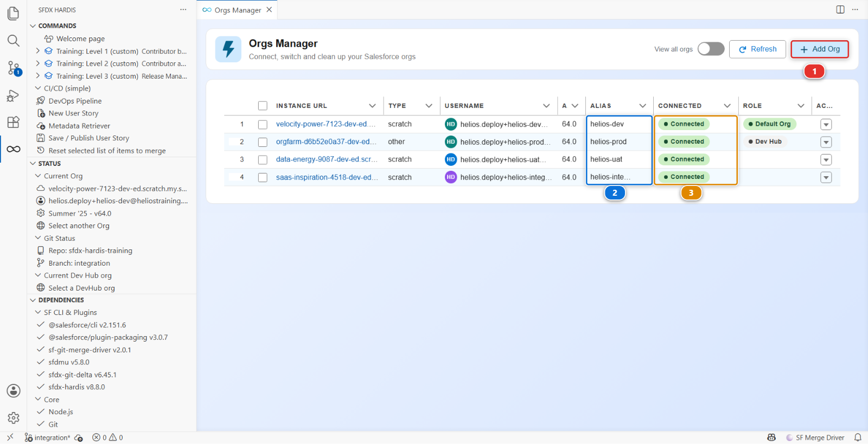Click the Orgs Manager lightning bolt logo
This screenshot has height=444, width=868.
228,49
